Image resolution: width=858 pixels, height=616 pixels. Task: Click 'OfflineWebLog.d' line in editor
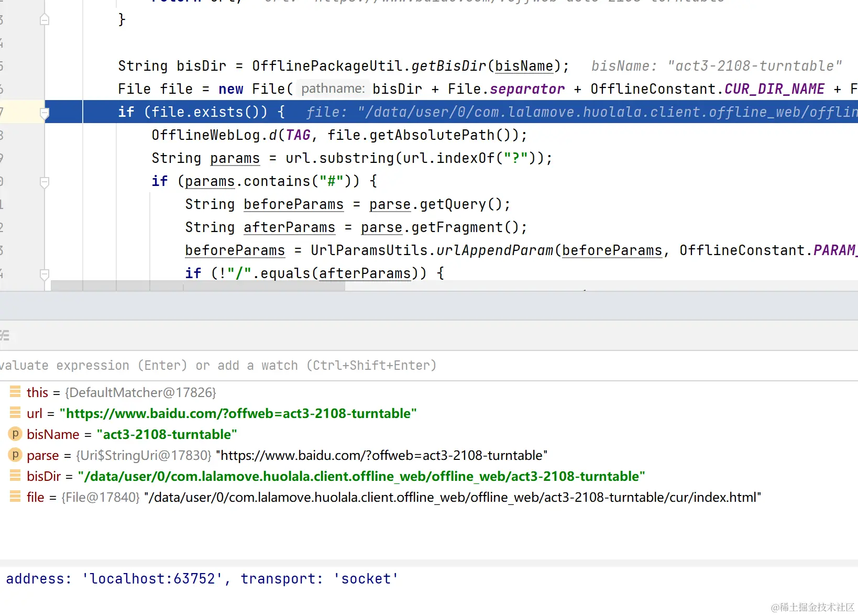[x=339, y=135]
